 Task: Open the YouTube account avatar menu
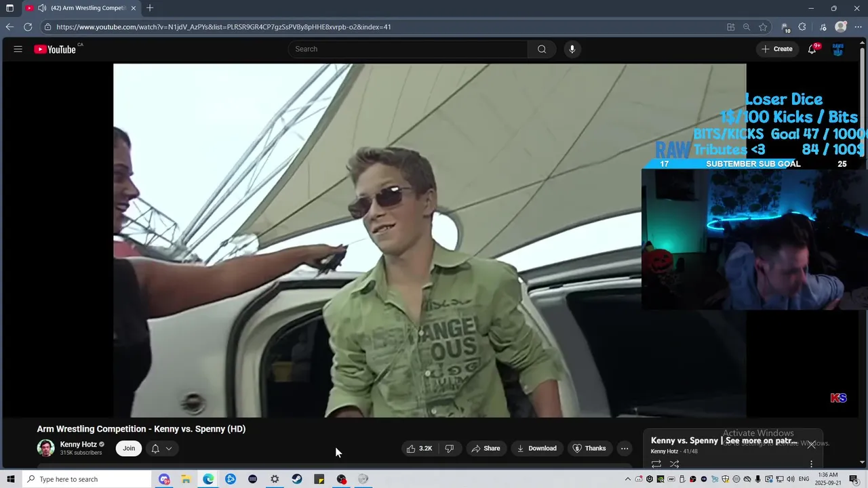[837, 49]
